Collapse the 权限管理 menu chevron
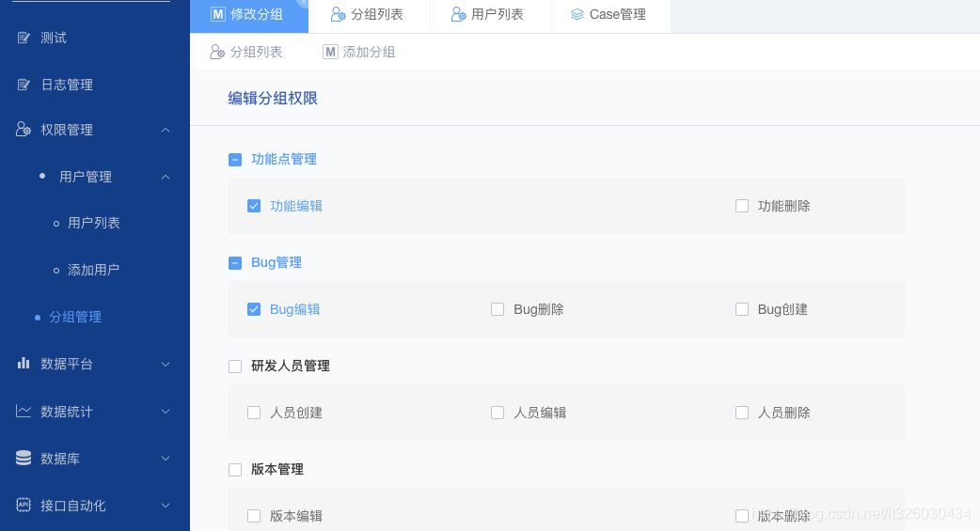This screenshot has width=980, height=531. 166,130
